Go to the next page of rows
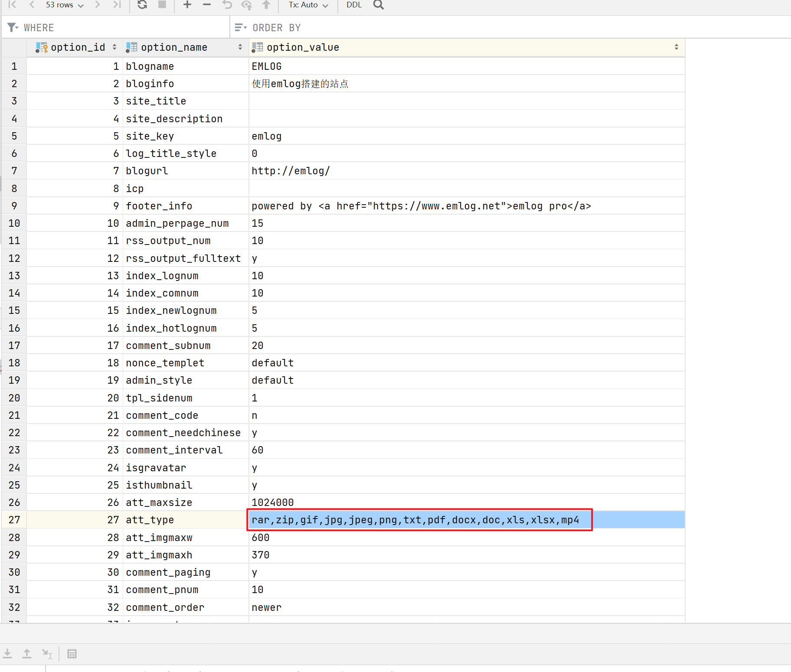The height and width of the screenshot is (672, 791). pos(98,5)
